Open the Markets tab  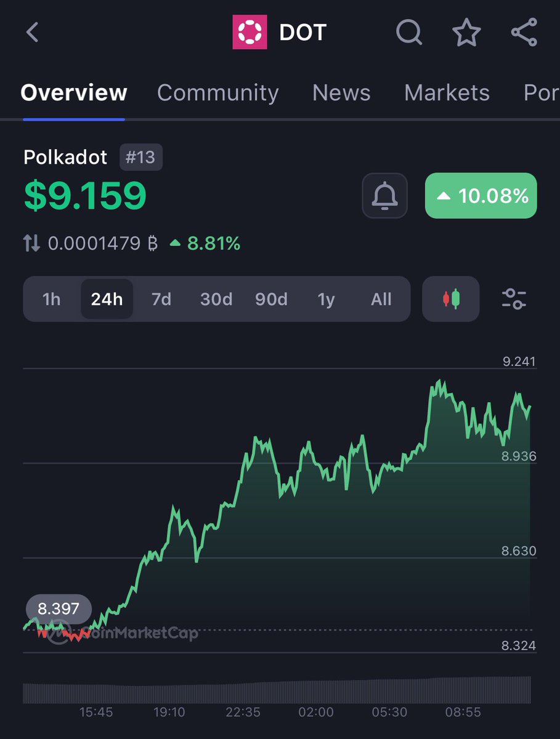447,93
